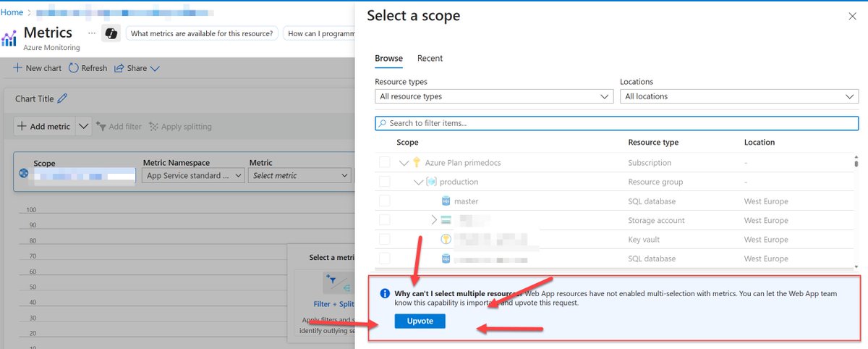This screenshot has width=868, height=349.
Task: Tick the Storage account row checkbox
Action: click(385, 220)
